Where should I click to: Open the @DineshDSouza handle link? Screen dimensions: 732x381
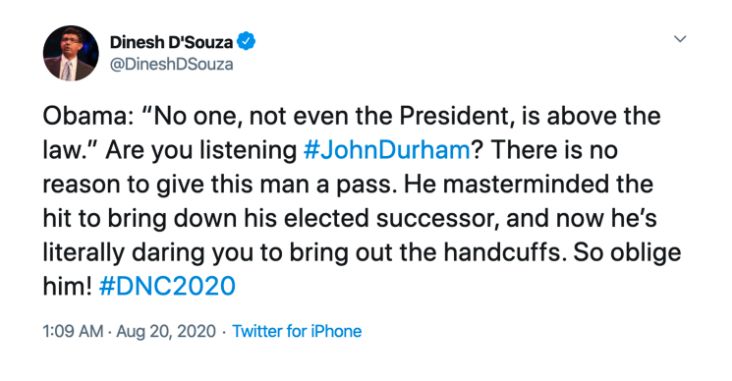(x=171, y=64)
